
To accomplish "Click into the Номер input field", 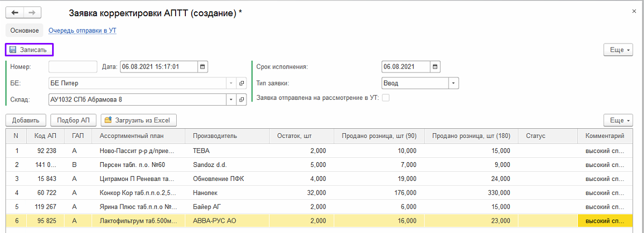I will [x=73, y=67].
